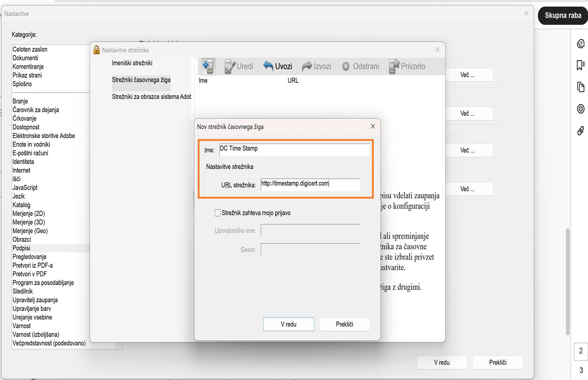The width and height of the screenshot is (588, 380).
Task: Select Celoten zaslon category
Action: (x=30, y=49)
